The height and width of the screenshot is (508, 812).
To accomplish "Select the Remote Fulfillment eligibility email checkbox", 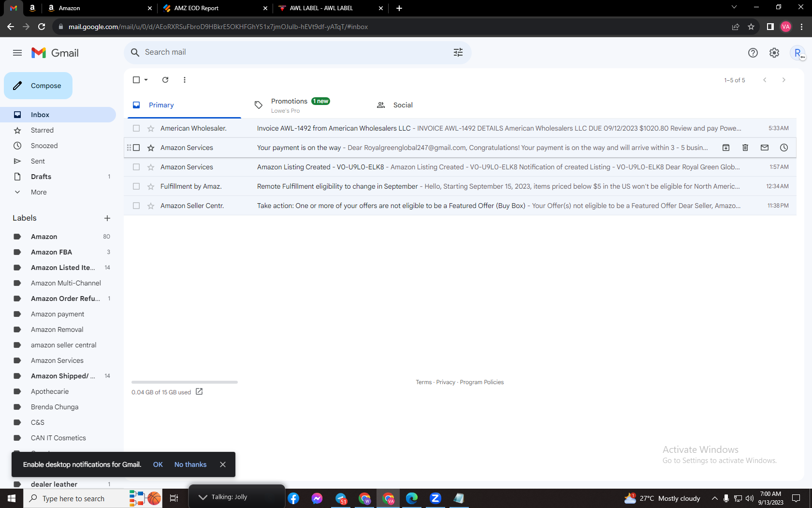I will [x=136, y=186].
